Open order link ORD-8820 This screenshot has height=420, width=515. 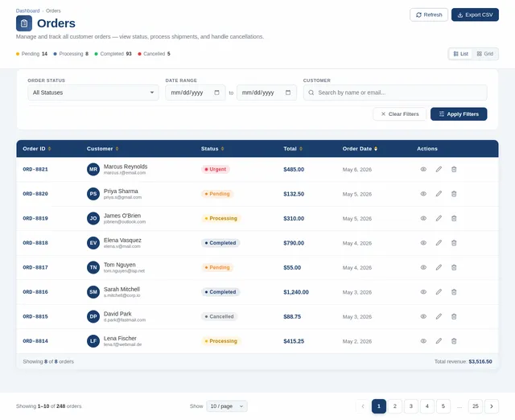35,194
